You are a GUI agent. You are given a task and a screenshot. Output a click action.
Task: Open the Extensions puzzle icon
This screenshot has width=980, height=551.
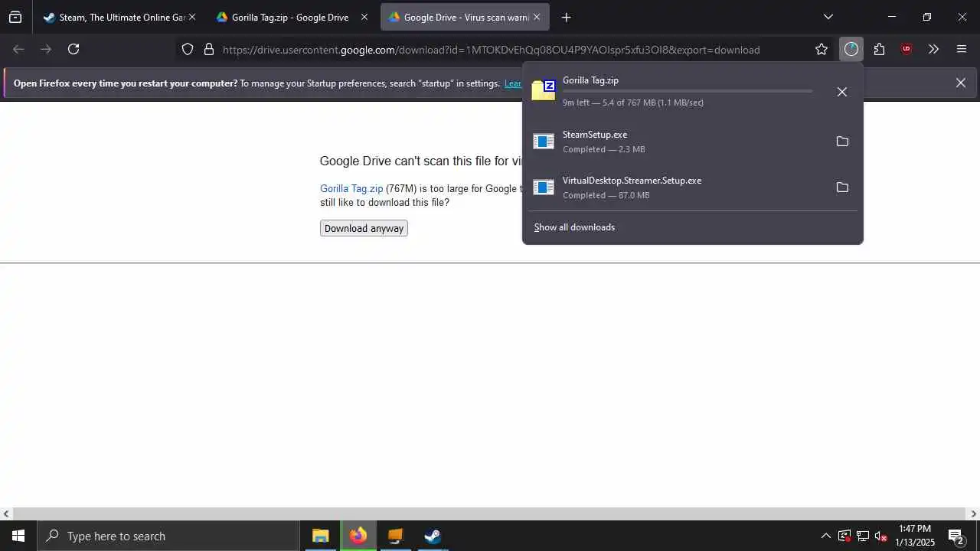tap(879, 50)
